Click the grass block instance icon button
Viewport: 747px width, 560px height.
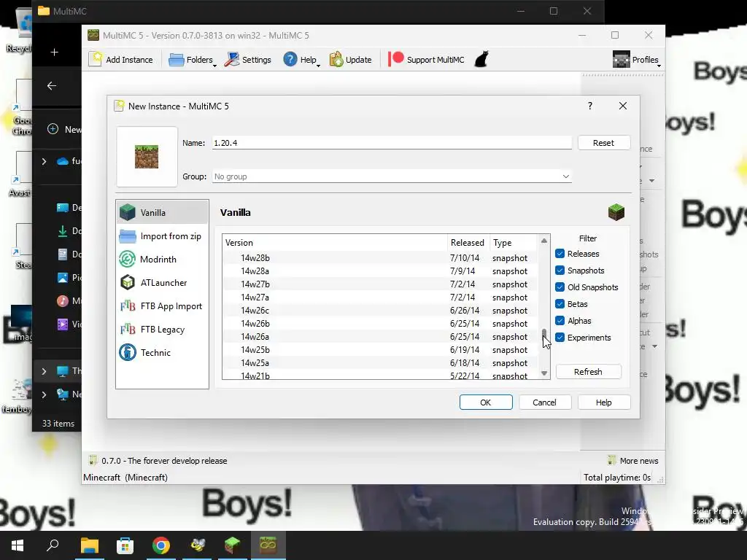(x=147, y=157)
